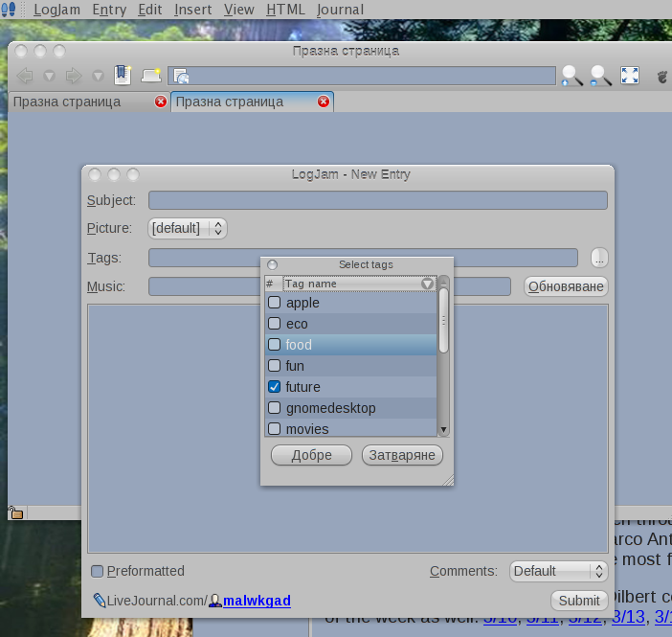Click the tag list vertical scrollbar thumb
Image resolution: width=672 pixels, height=637 pixels.
[x=443, y=321]
